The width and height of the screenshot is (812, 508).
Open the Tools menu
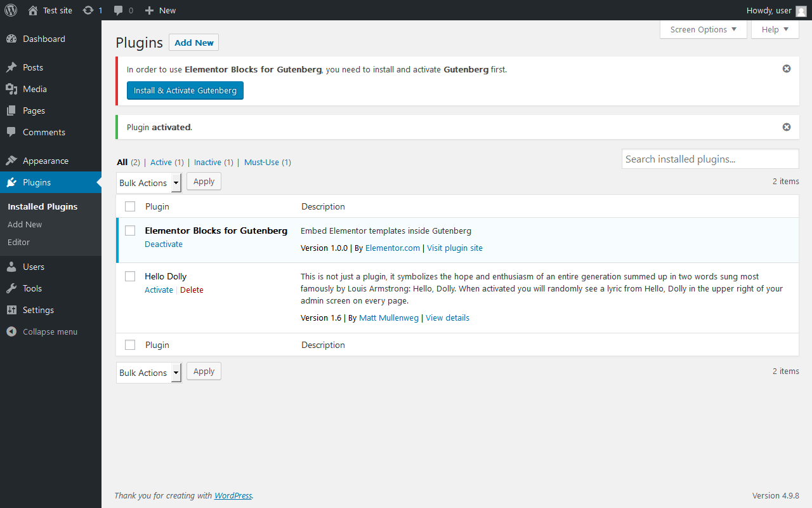click(51, 288)
